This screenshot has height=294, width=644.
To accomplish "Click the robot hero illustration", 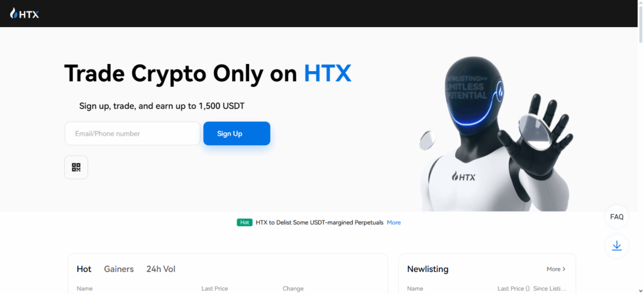I will coord(496,134).
